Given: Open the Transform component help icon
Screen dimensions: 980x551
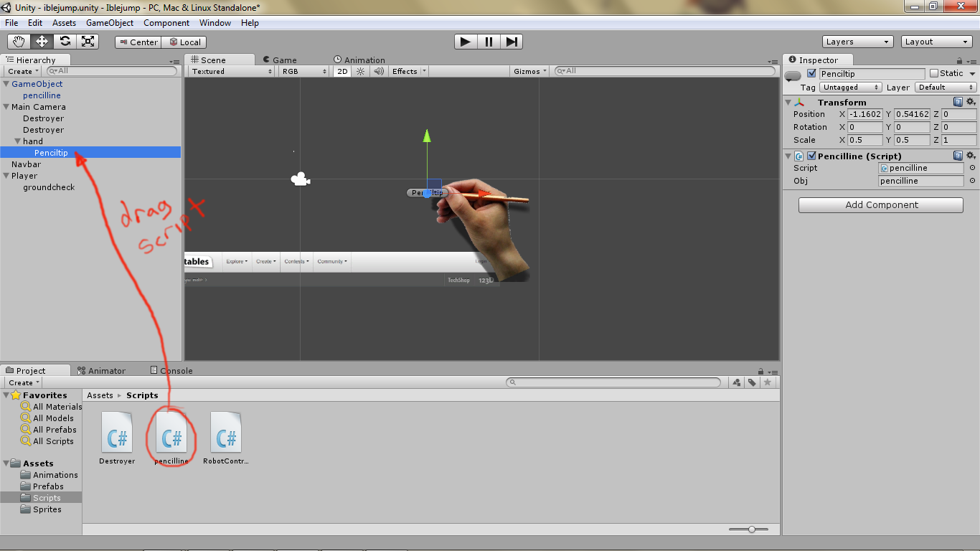Looking at the screenshot, I should [958, 102].
